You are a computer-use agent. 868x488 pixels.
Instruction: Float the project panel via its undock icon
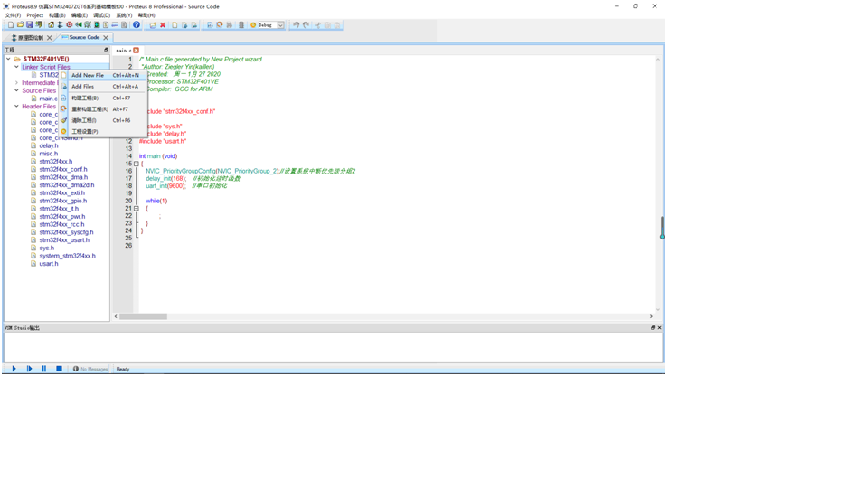click(x=106, y=50)
